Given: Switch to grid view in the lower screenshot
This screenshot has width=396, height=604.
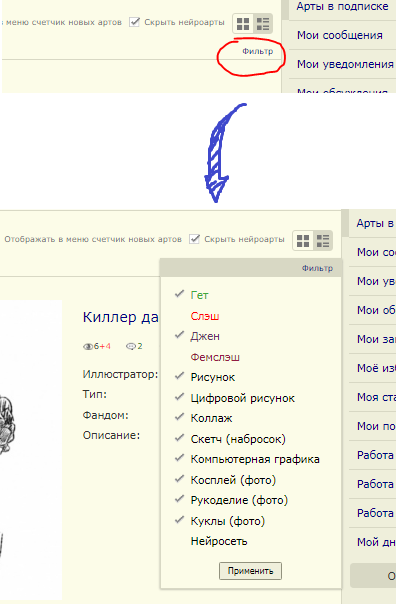Looking at the screenshot, I should coord(303,241).
